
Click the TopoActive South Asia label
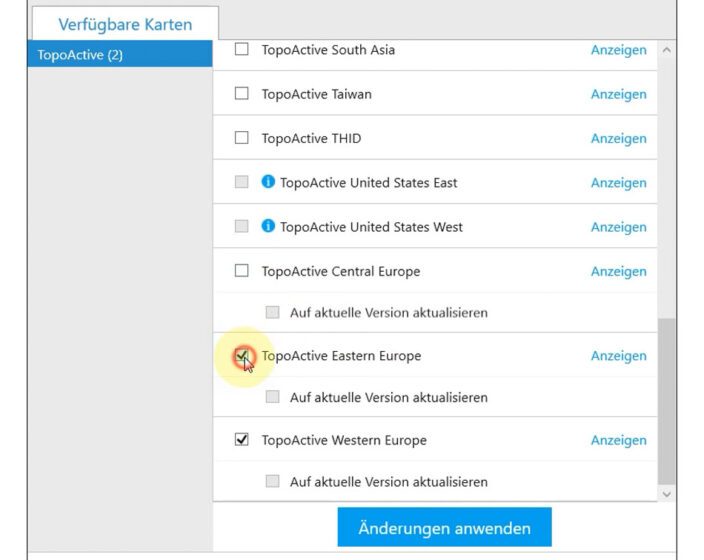(328, 50)
